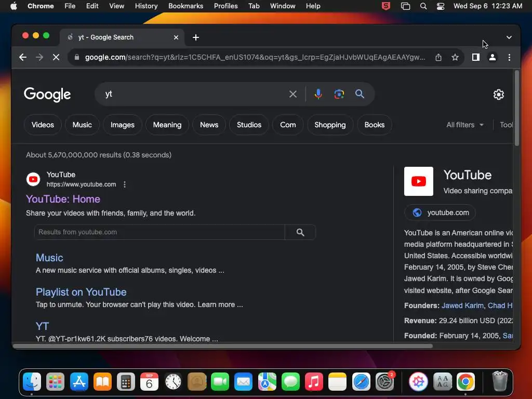Close the yt - Google Search tab

click(x=176, y=37)
